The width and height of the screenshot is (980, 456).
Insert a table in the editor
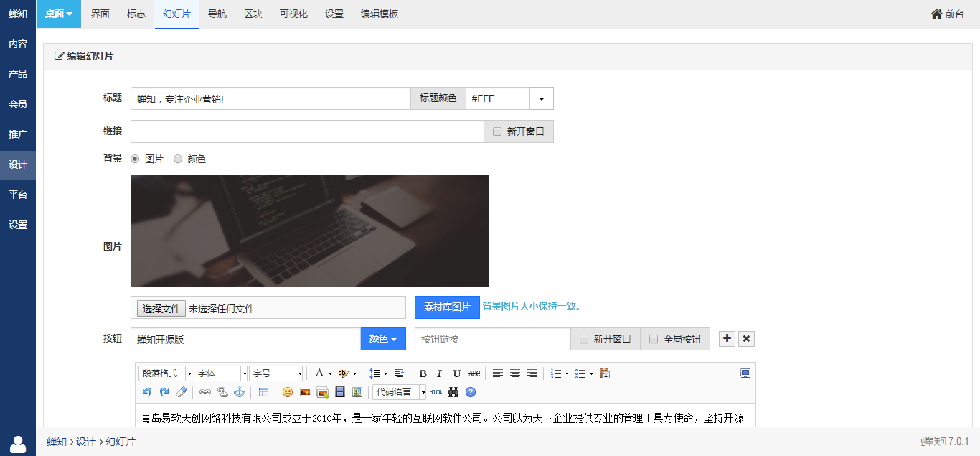tap(264, 392)
